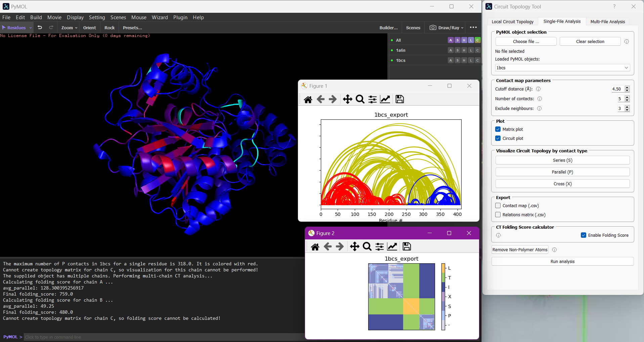Screen dimensions: 644x342
Task: Click the Choose file ... button
Action: coord(526,42)
